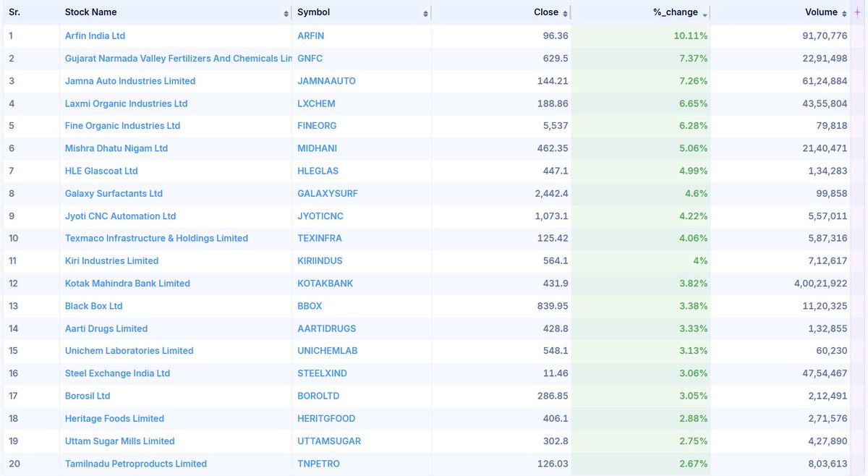The height and width of the screenshot is (476, 868).
Task: Open Heritage Foods Limited link
Action: pyautogui.click(x=114, y=418)
